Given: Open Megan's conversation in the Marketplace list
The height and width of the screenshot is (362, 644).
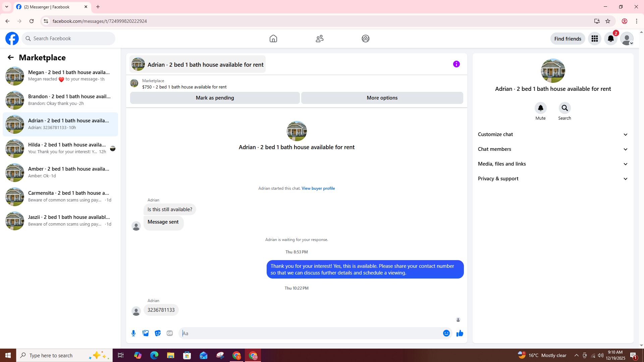Looking at the screenshot, I should (x=60, y=76).
